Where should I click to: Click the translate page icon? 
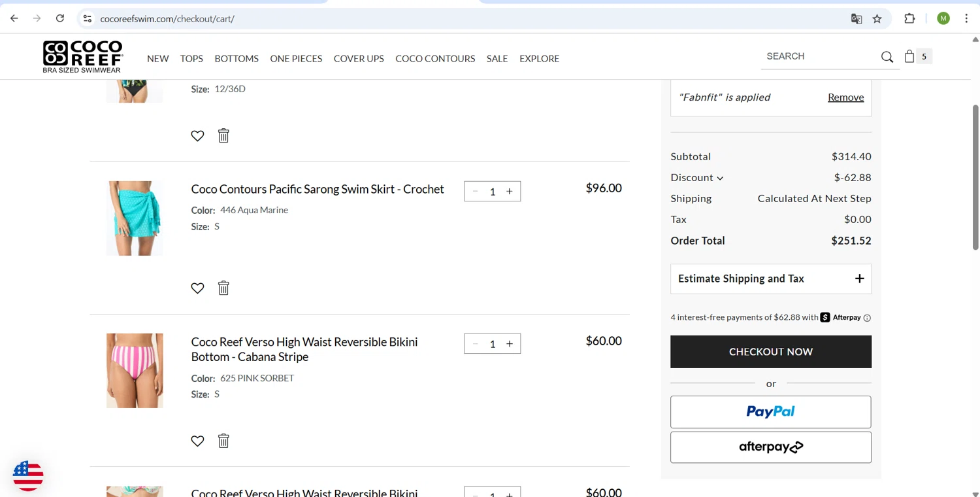(x=857, y=19)
